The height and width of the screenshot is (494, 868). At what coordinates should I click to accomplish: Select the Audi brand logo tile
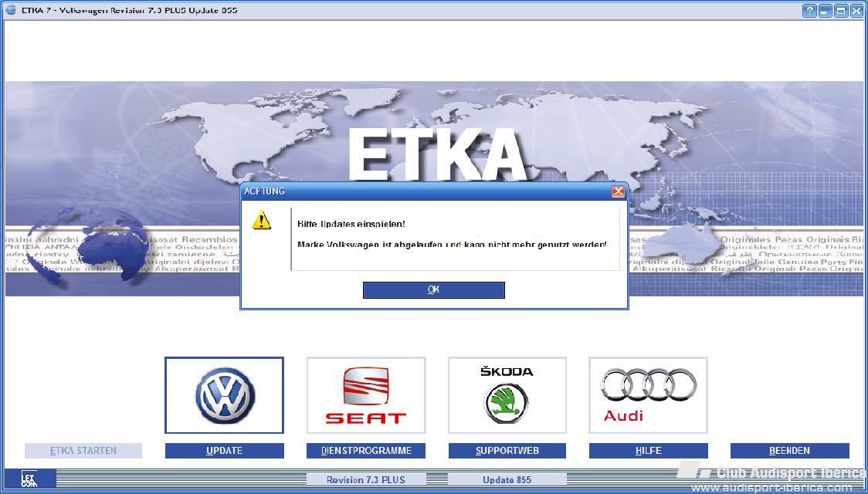point(648,395)
